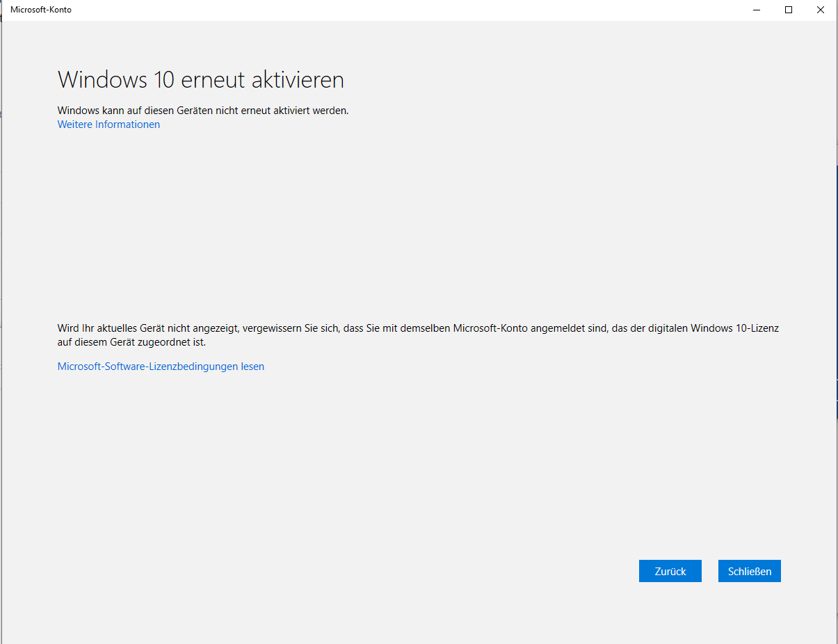
Task: Click the empty title bar area beside Microsoft-Konto
Action: [x=403, y=10]
